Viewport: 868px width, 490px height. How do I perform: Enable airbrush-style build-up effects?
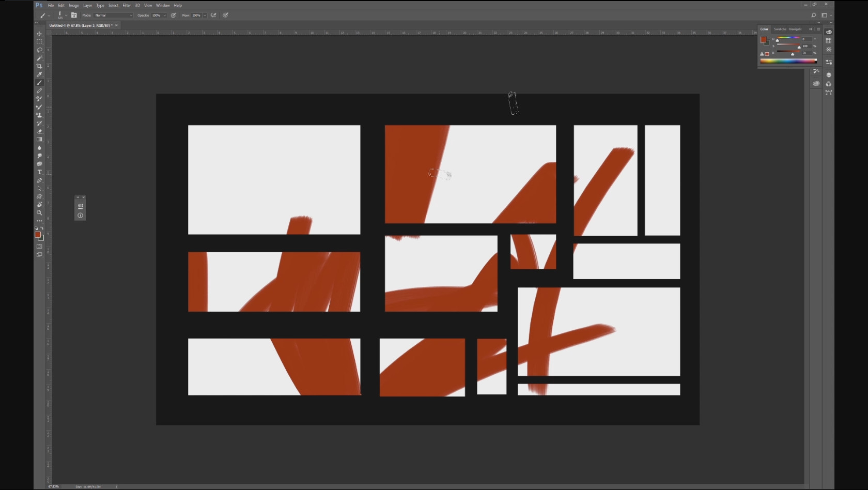click(213, 15)
